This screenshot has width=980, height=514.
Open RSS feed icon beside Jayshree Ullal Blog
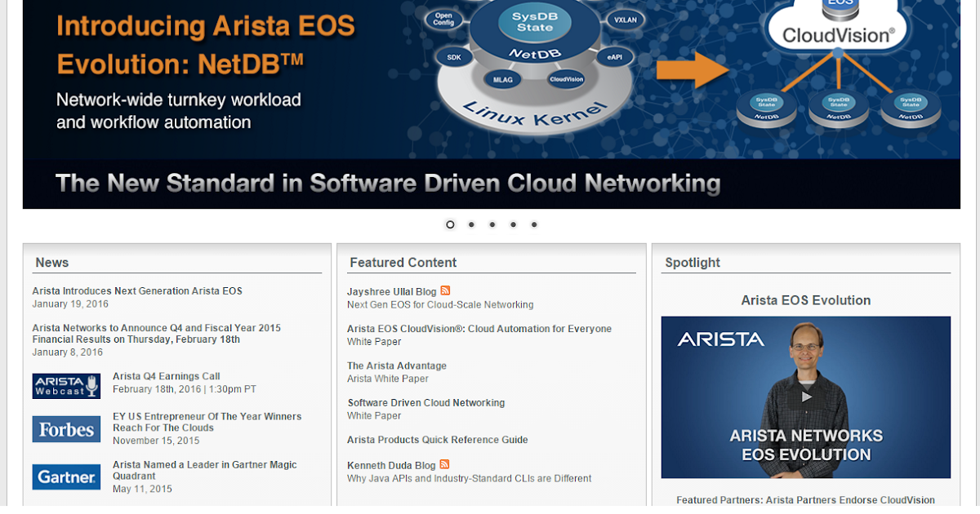point(445,290)
